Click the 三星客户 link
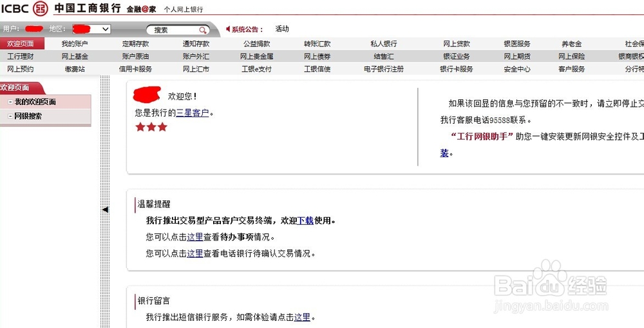The height and width of the screenshot is (328, 644). pos(192,113)
